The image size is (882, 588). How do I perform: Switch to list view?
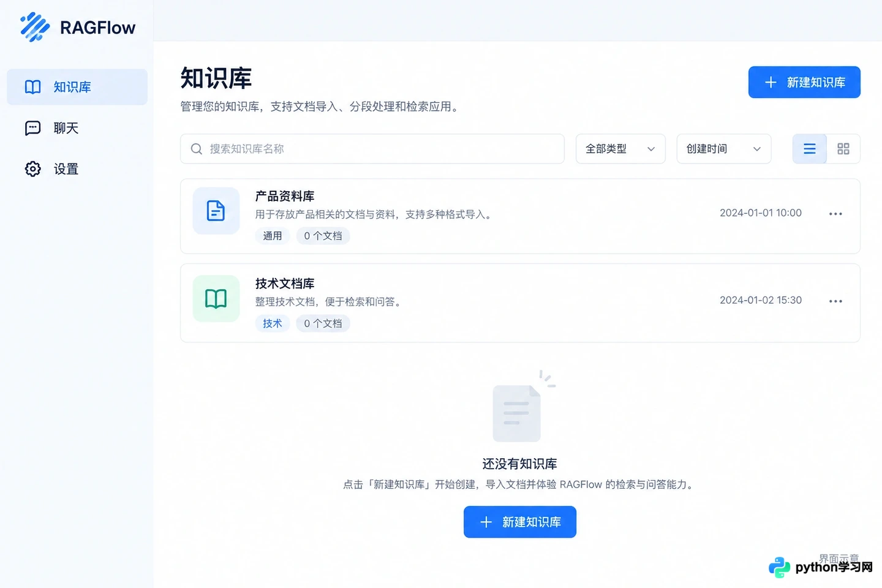(x=810, y=149)
